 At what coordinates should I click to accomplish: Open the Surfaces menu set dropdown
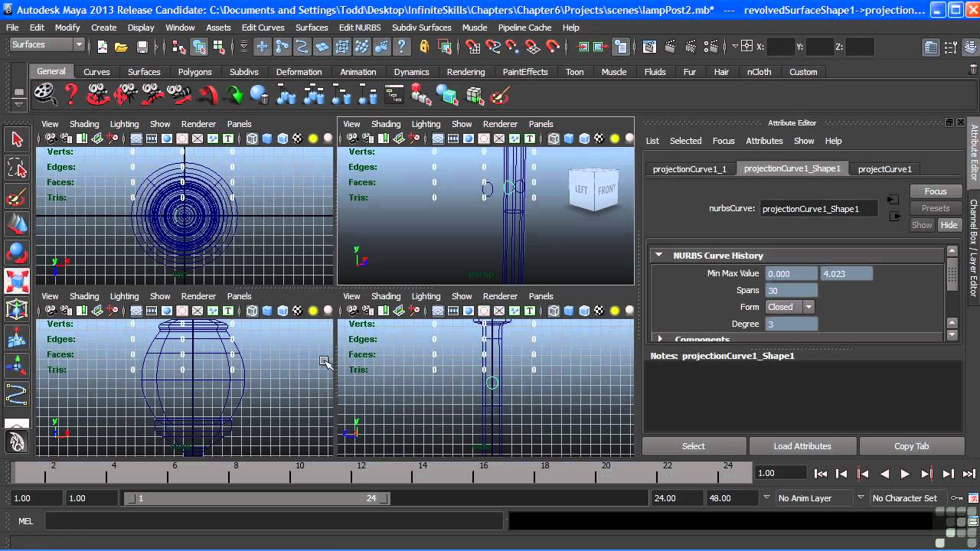pyautogui.click(x=46, y=45)
